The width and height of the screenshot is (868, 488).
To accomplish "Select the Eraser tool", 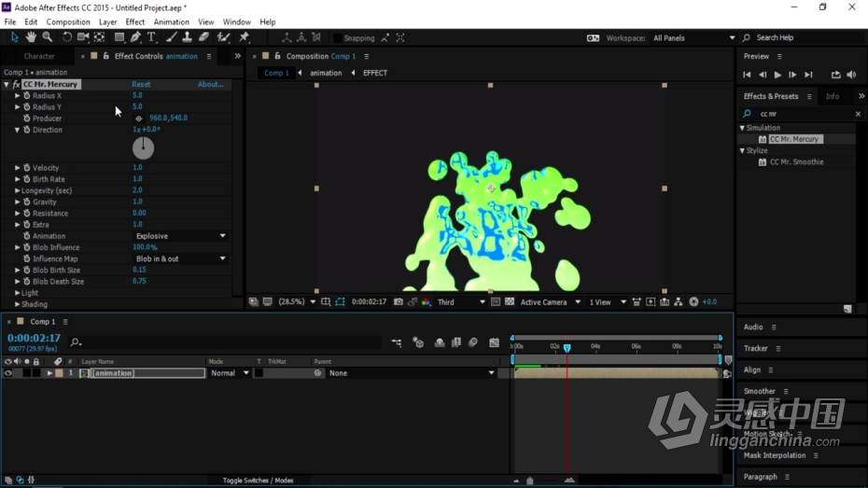I will click(x=203, y=37).
